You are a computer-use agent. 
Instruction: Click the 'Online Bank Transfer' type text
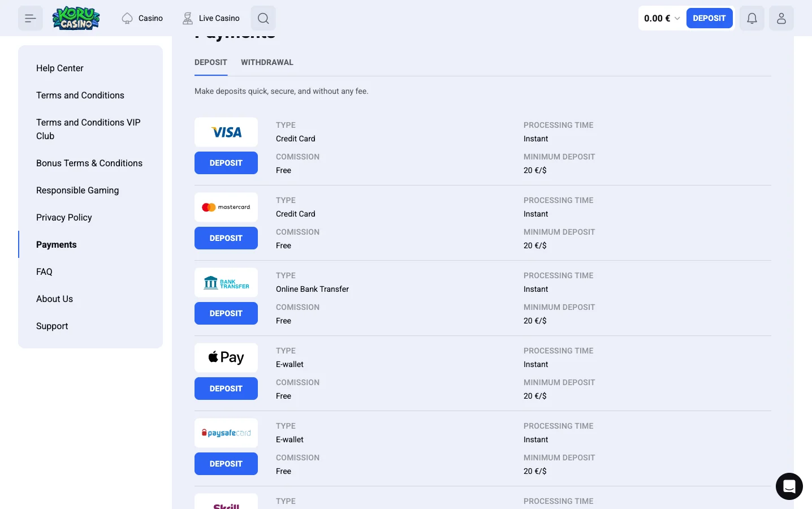click(312, 289)
